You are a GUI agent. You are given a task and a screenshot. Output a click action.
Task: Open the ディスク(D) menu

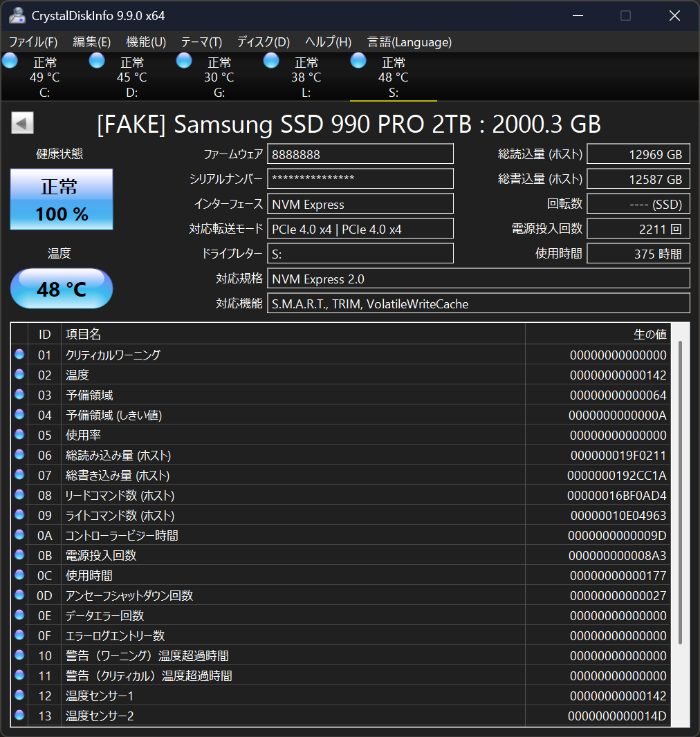tap(264, 42)
